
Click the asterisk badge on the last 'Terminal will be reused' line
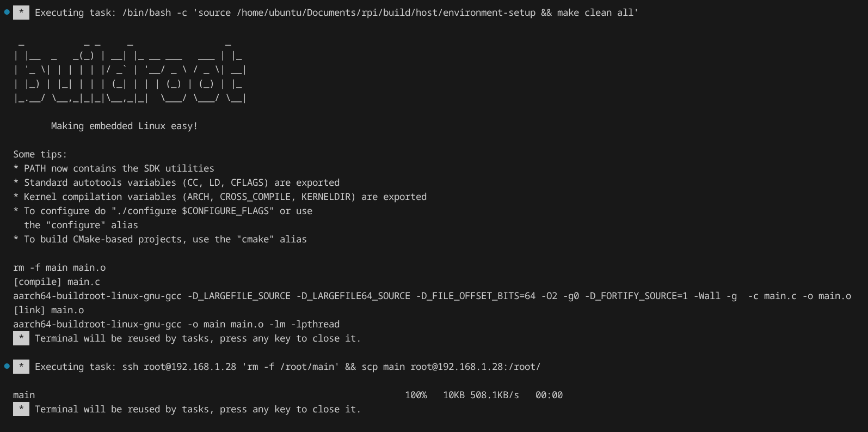click(x=21, y=409)
